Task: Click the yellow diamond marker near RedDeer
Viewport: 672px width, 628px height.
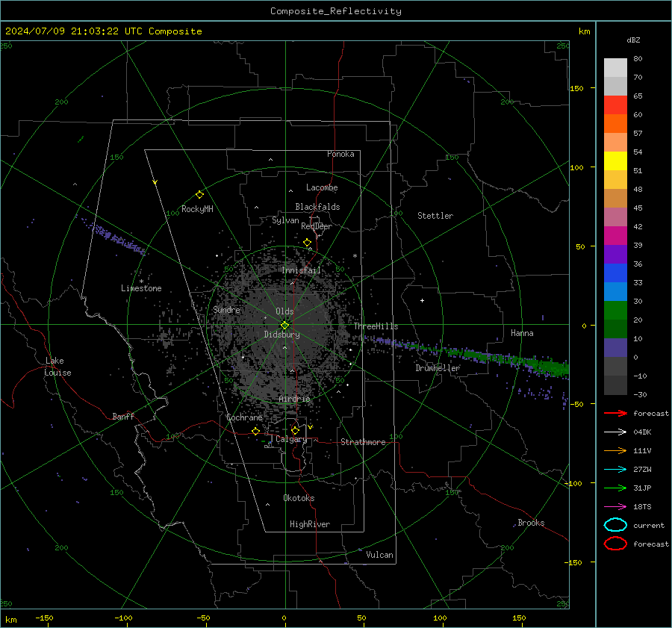Action: (x=307, y=243)
